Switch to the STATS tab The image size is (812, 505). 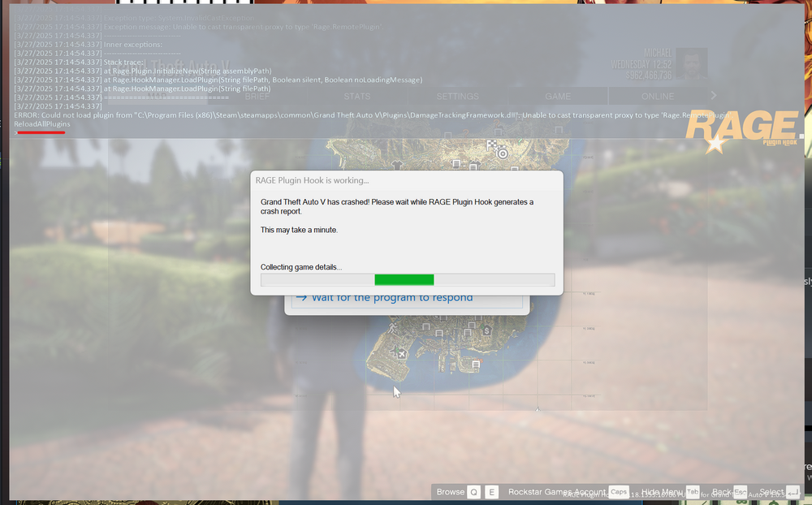click(357, 97)
